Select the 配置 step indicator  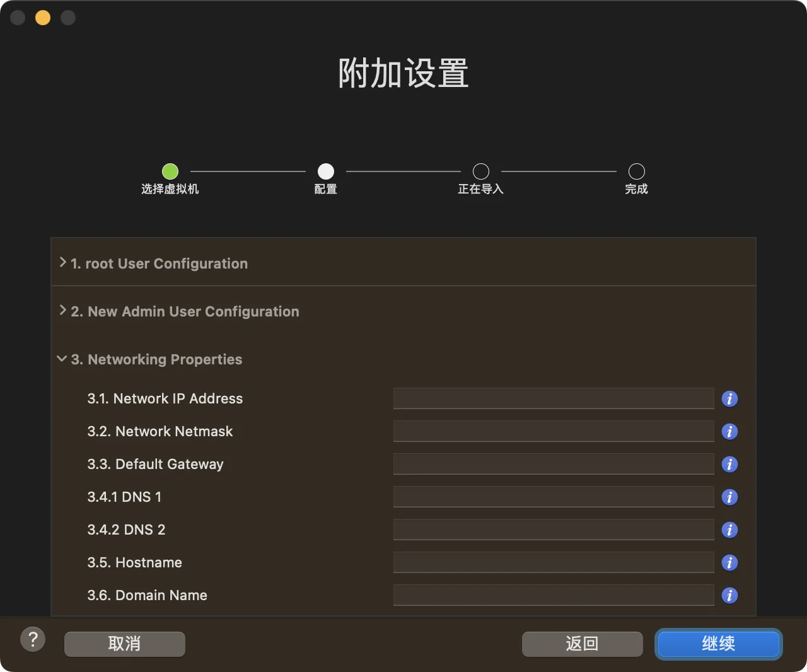325,171
